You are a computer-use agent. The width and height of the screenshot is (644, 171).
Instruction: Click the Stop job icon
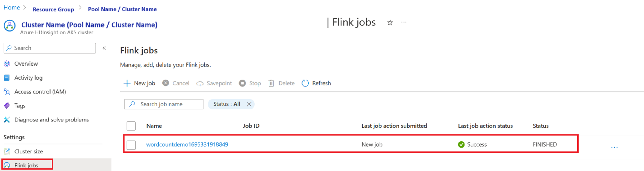click(x=242, y=83)
